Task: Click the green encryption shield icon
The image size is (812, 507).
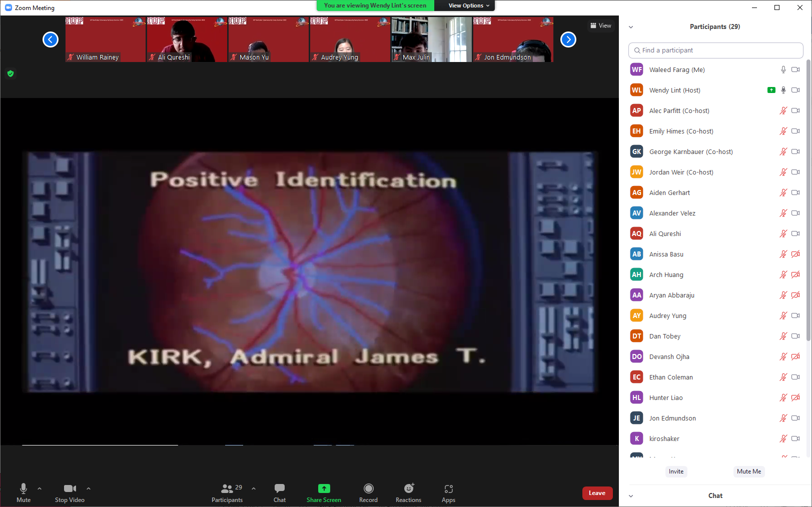Action: (11, 73)
